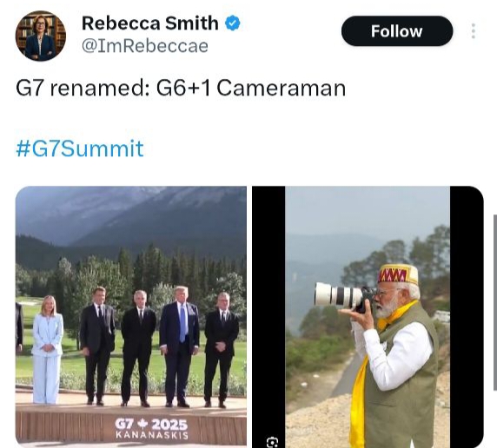This screenshot has height=448, width=497.
Task: Open the cameraman photo on the right
Action: tap(368, 317)
